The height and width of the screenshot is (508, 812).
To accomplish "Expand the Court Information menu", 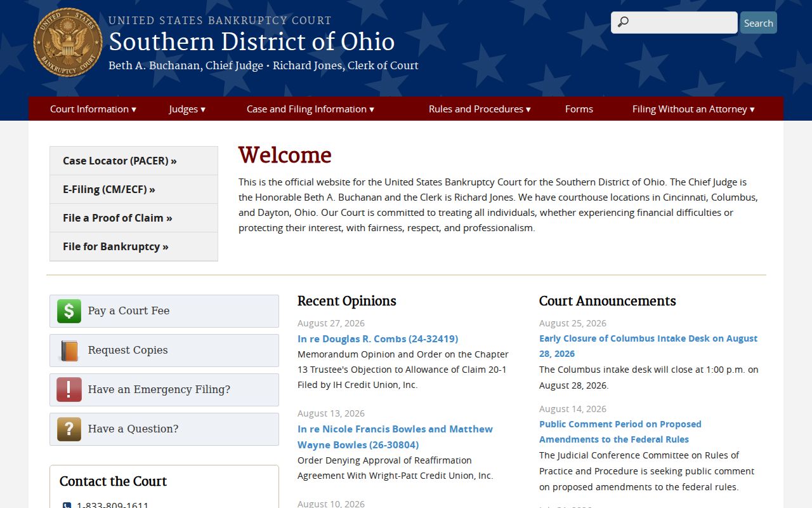I will tap(93, 109).
